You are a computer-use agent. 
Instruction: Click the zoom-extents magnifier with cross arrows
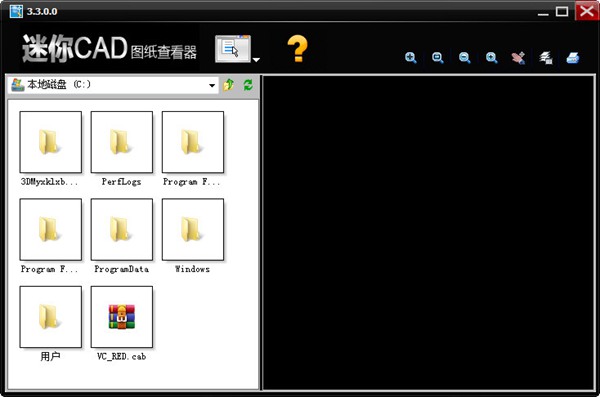point(411,58)
